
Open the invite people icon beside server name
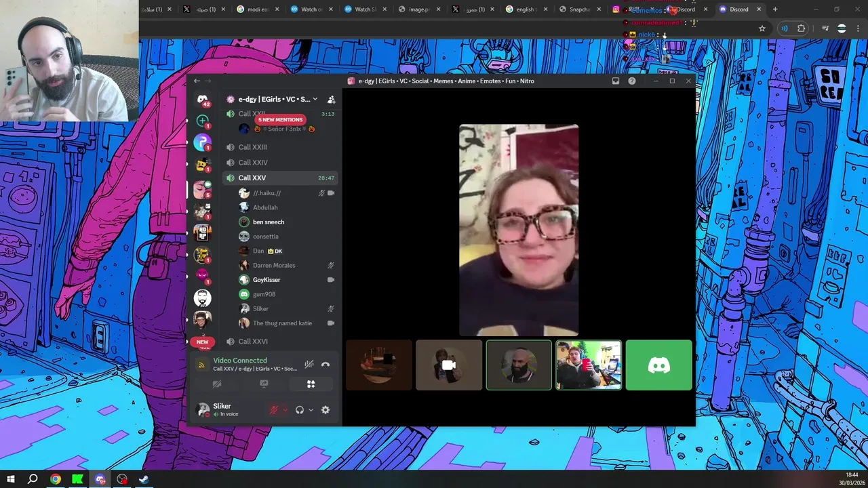[331, 99]
